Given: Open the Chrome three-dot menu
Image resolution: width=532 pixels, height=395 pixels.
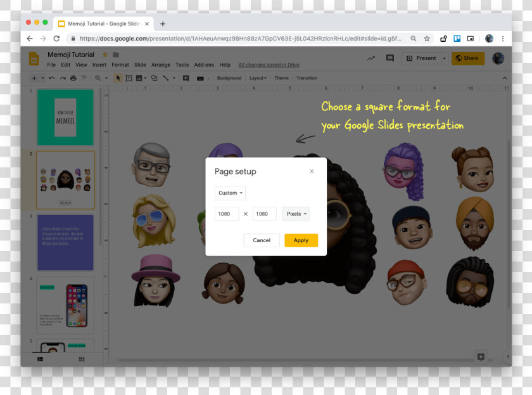Looking at the screenshot, I should coord(503,39).
